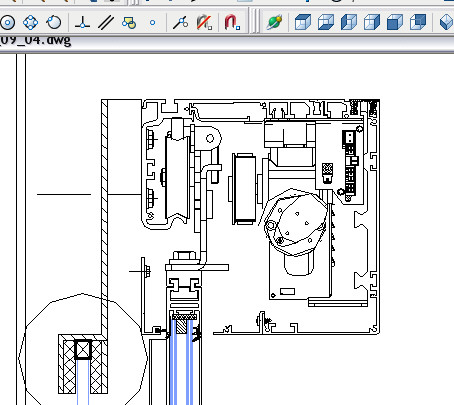This screenshot has width=454, height=405.
Task: Click the 09_04.dwg drawing title bar
Action: pyautogui.click(x=227, y=43)
